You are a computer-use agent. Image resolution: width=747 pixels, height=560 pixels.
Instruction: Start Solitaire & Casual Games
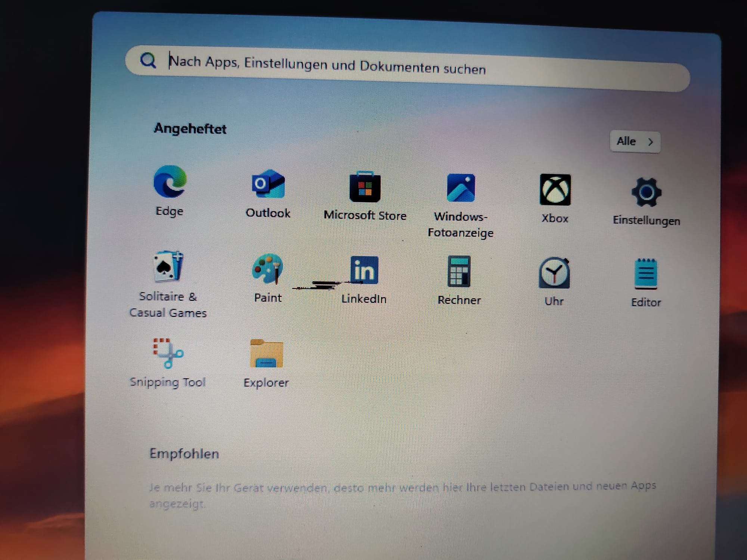click(x=168, y=267)
